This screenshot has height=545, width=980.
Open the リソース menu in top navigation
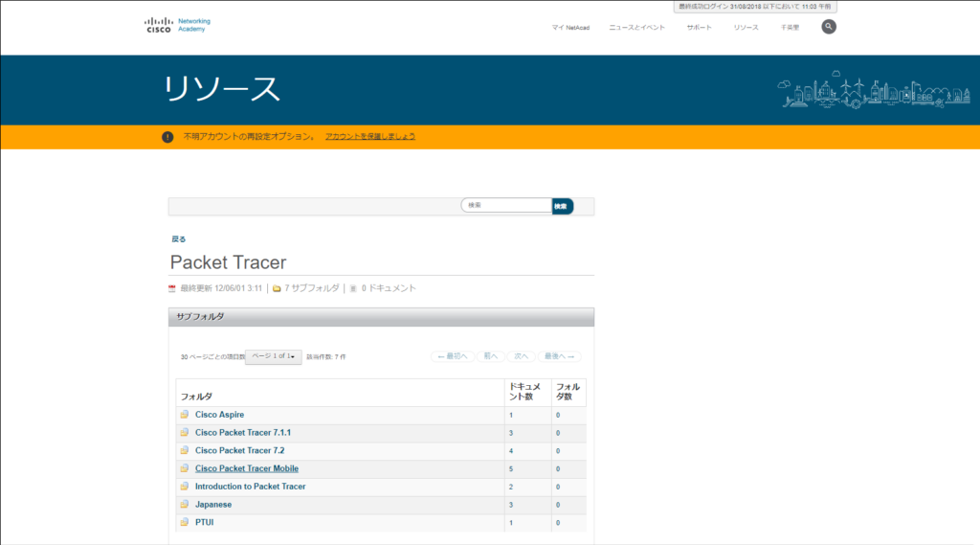(x=746, y=28)
